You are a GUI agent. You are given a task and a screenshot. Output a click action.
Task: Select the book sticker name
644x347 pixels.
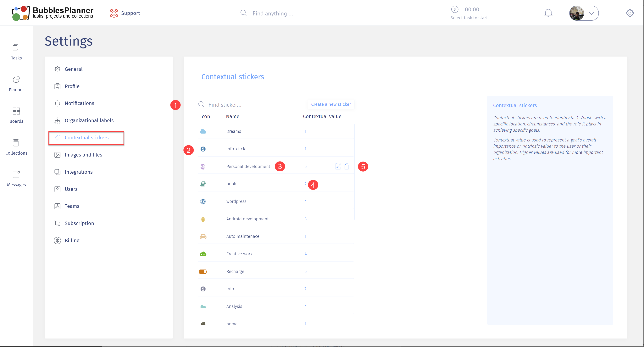tap(231, 184)
